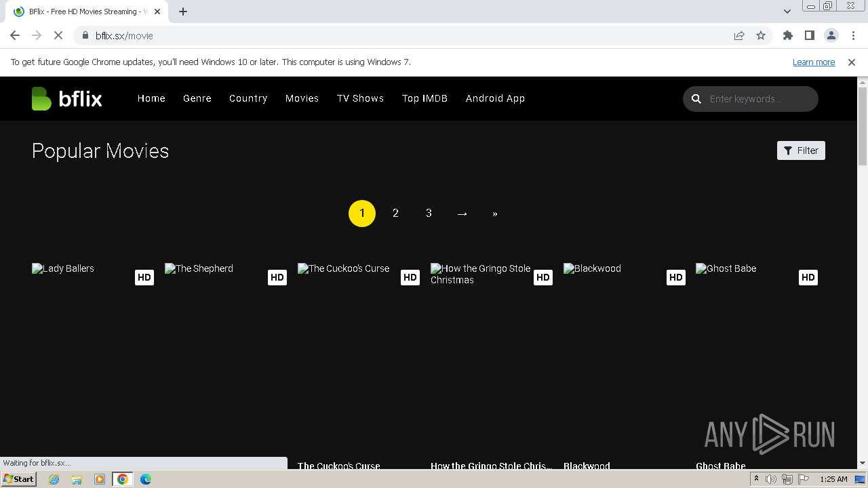Go to TV Shows section
The image size is (868, 488).
click(361, 98)
